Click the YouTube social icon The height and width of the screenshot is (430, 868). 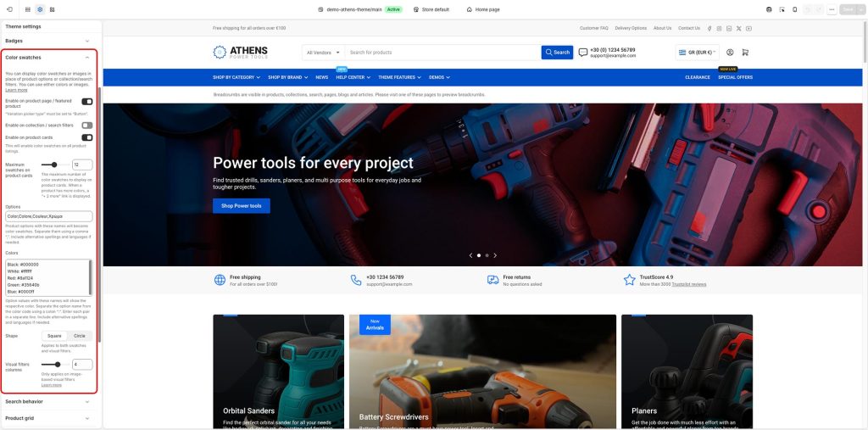pyautogui.click(x=748, y=28)
